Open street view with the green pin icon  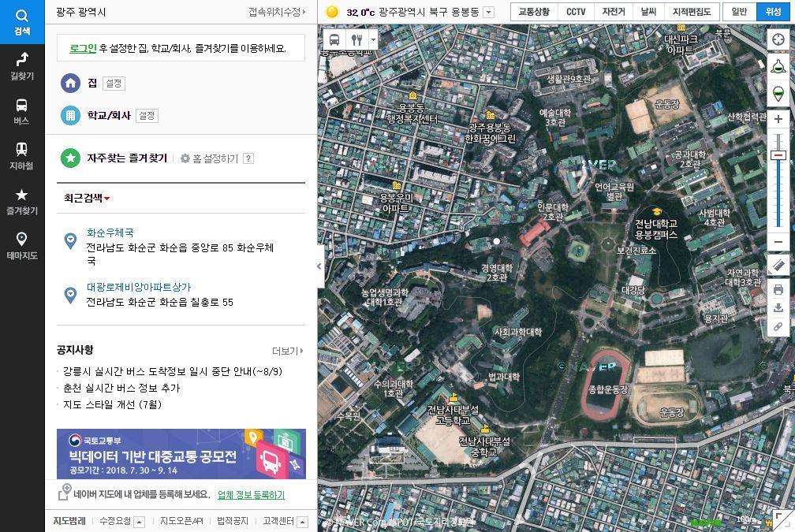[780, 93]
